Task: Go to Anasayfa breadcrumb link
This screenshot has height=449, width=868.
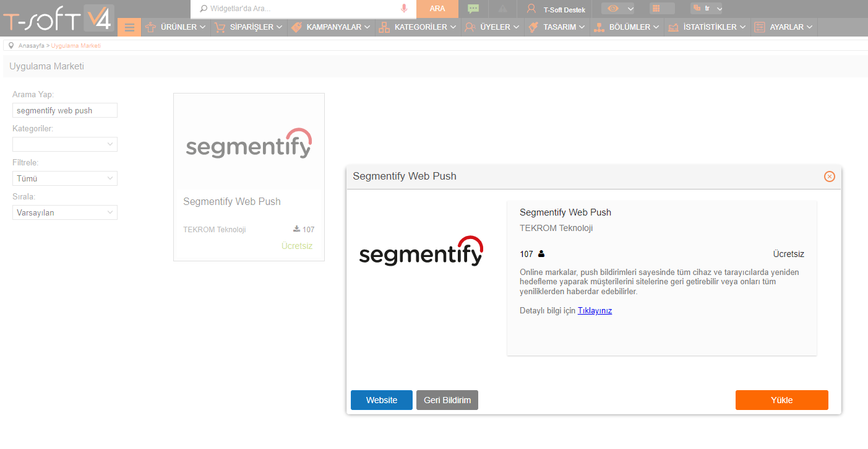Action: 32,46
